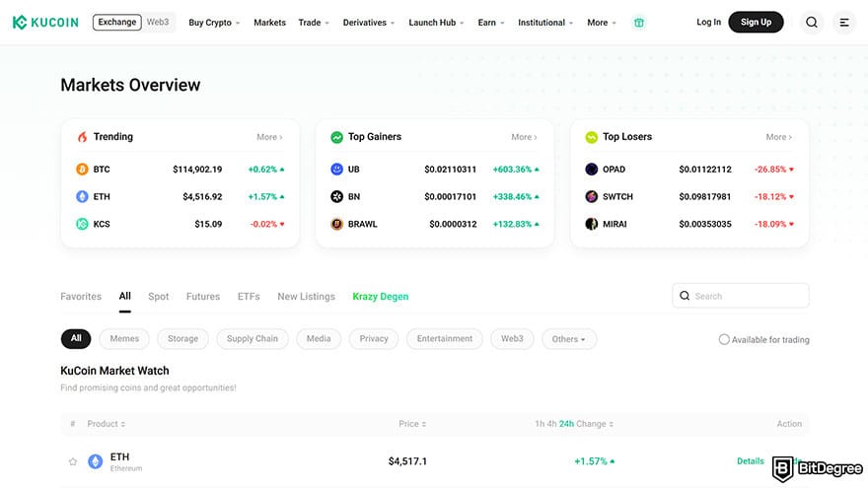Click the BN coin icon in Top Gainers

click(336, 196)
